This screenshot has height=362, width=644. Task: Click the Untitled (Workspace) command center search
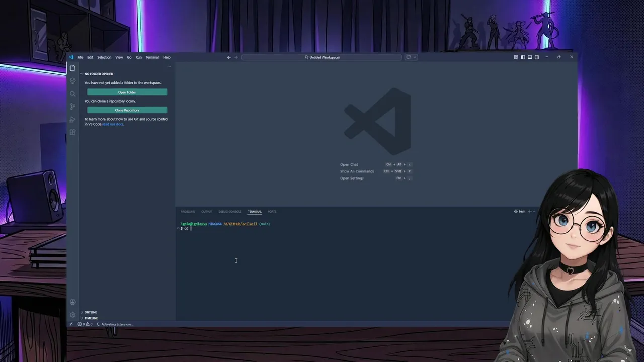pos(322,57)
